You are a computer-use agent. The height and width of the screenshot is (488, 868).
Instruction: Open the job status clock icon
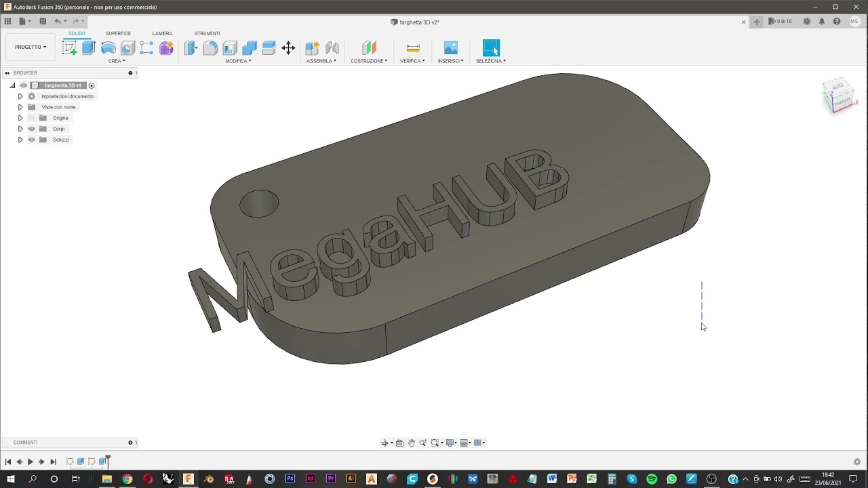[807, 22]
